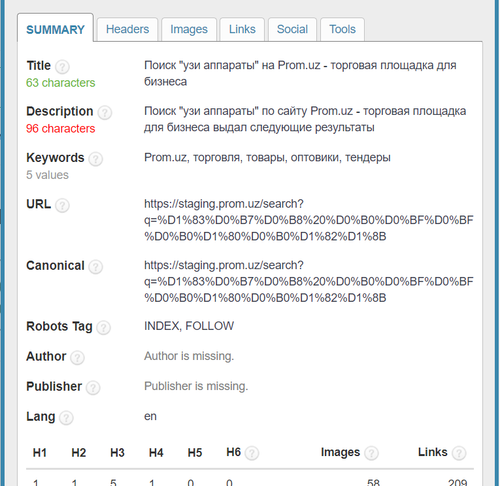500x486 pixels.
Task: Click the '63 characters' title length label
Action: 61,83
